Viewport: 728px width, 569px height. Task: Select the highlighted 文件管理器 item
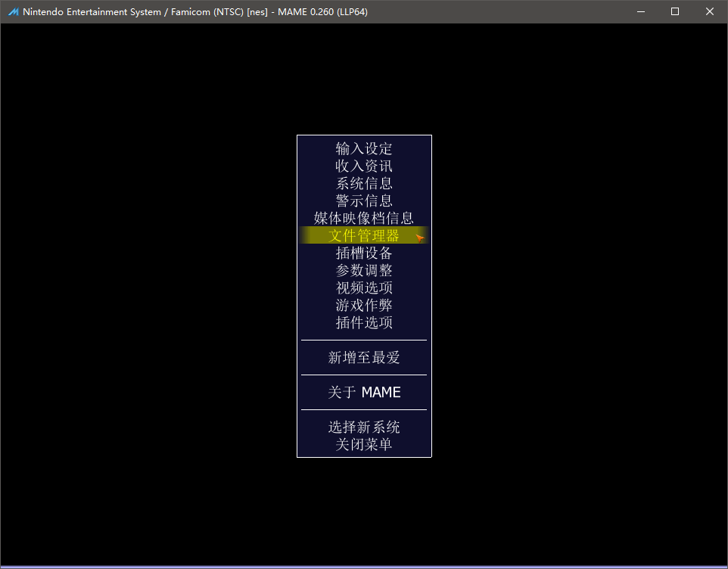364,235
